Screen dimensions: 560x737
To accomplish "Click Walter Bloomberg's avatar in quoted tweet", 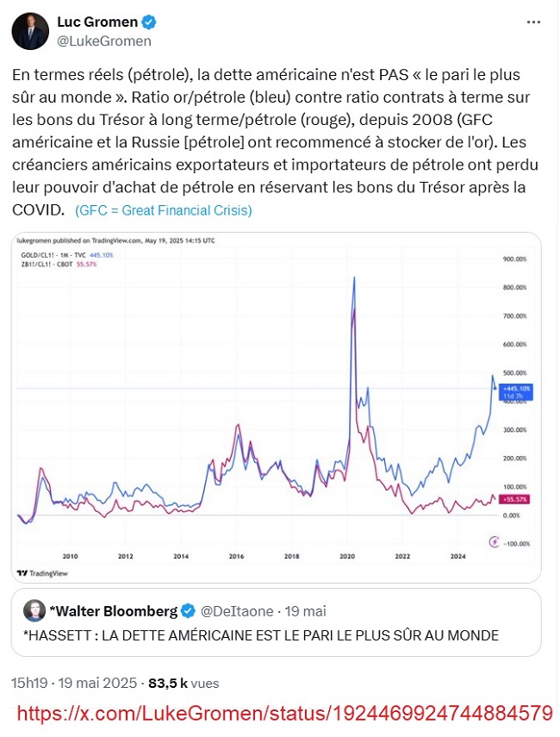I will pos(34,610).
